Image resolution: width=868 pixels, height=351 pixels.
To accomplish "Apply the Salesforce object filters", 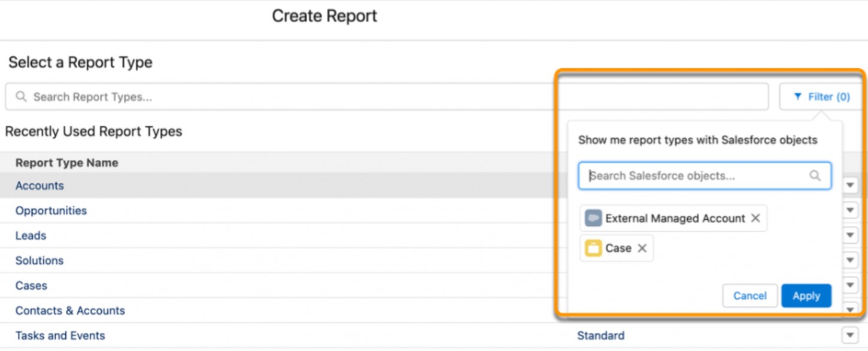I will (806, 295).
